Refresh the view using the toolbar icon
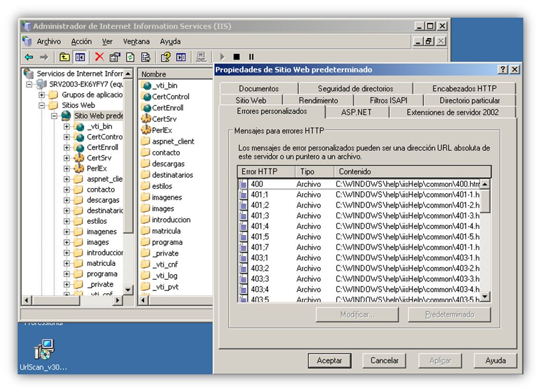Viewport: 541px width, 392px height. click(130, 57)
